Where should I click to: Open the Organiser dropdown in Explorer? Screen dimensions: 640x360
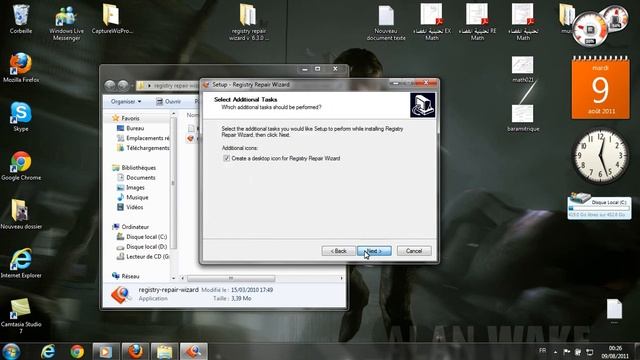tap(126, 101)
